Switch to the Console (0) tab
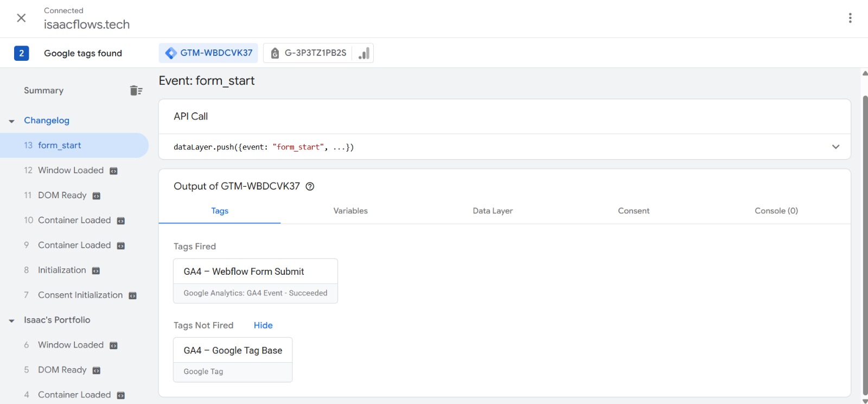The height and width of the screenshot is (404, 868). (x=776, y=211)
